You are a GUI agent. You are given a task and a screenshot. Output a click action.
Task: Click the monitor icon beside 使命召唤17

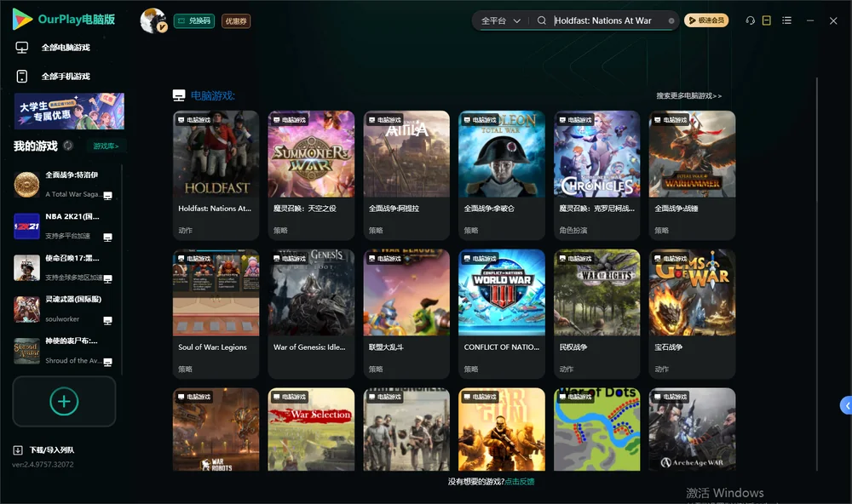click(x=107, y=279)
